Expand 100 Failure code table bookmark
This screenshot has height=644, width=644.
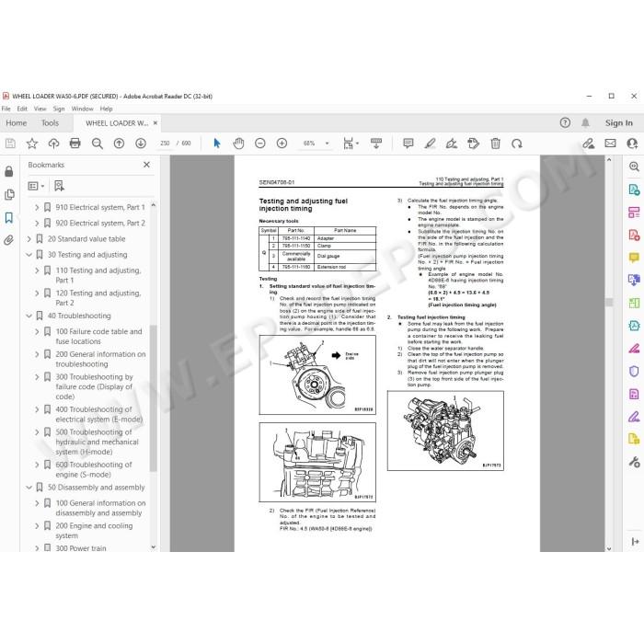pyautogui.click(x=37, y=331)
